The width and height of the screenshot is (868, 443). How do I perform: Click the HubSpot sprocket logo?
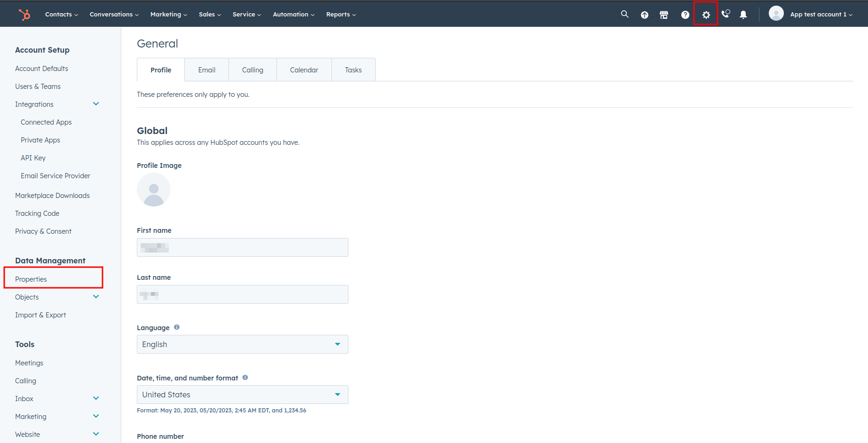point(24,15)
